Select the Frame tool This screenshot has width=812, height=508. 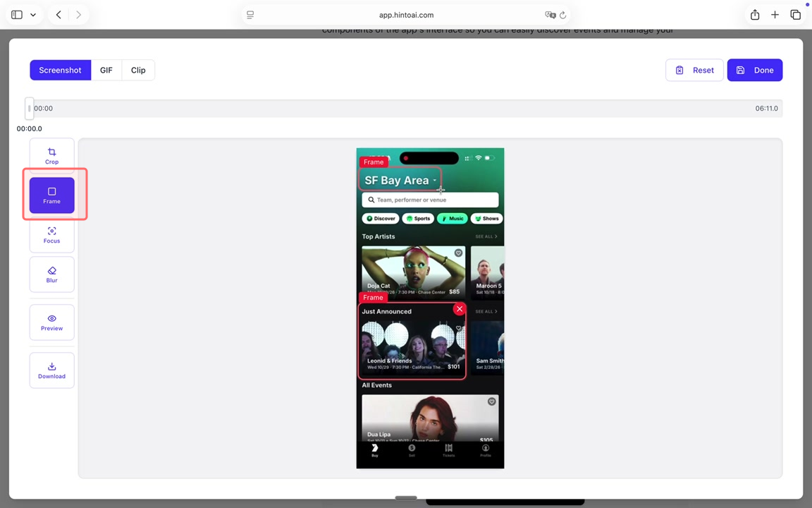51,195
